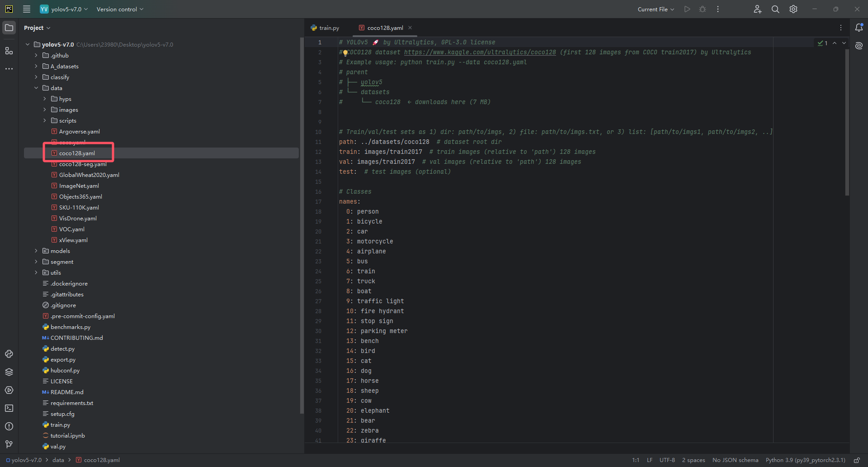Change UTF-8 file encoding
Screen dimensions: 868x467
click(x=667, y=460)
